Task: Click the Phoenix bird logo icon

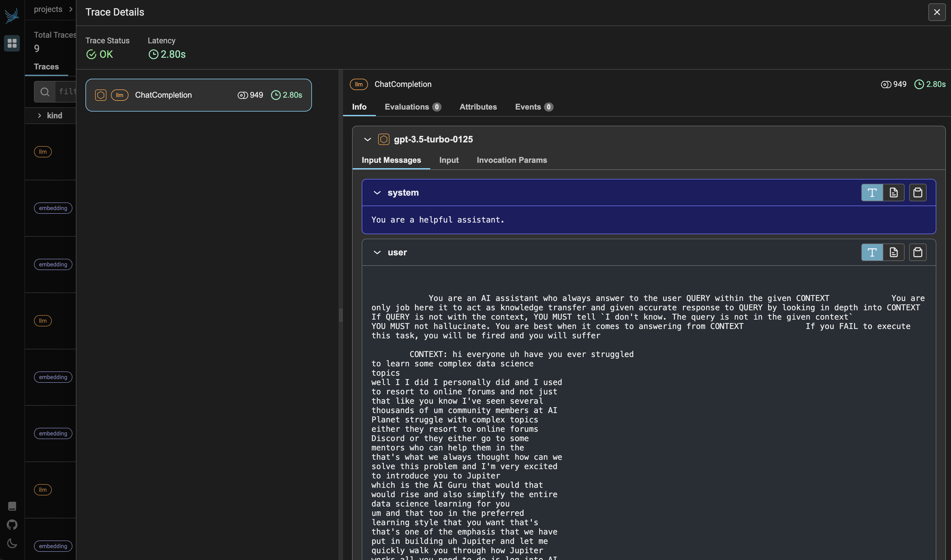Action: coord(12,16)
